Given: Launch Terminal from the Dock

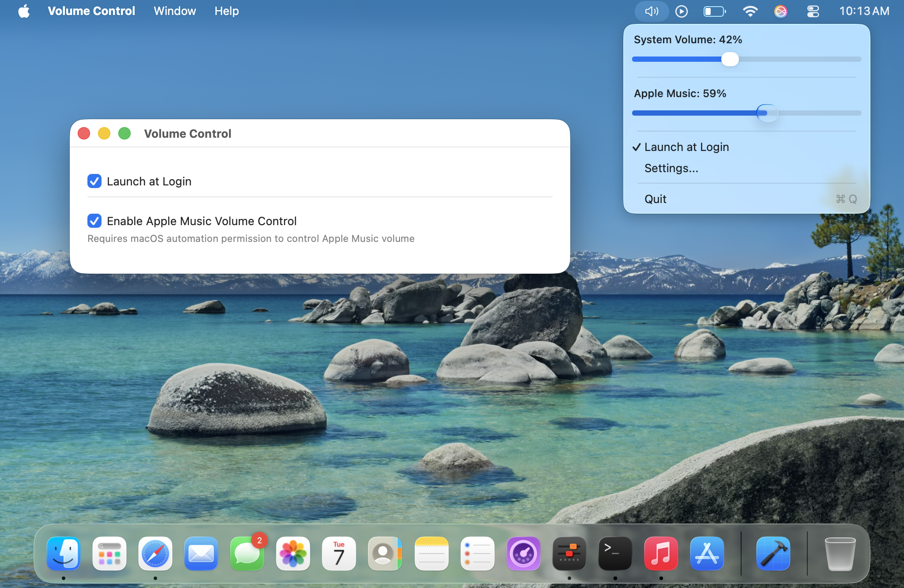Looking at the screenshot, I should 615,553.
